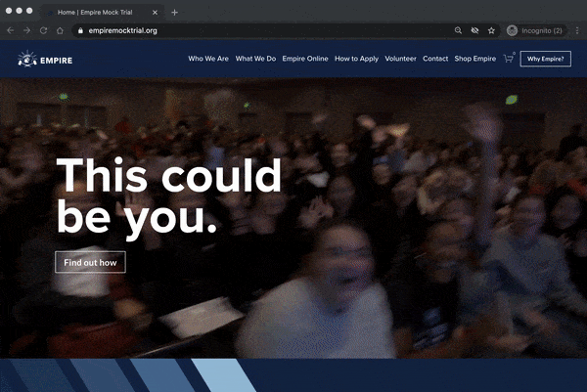Click the crossed-out eye tracking protection icon
Screen dimensions: 587x392
(x=474, y=30)
